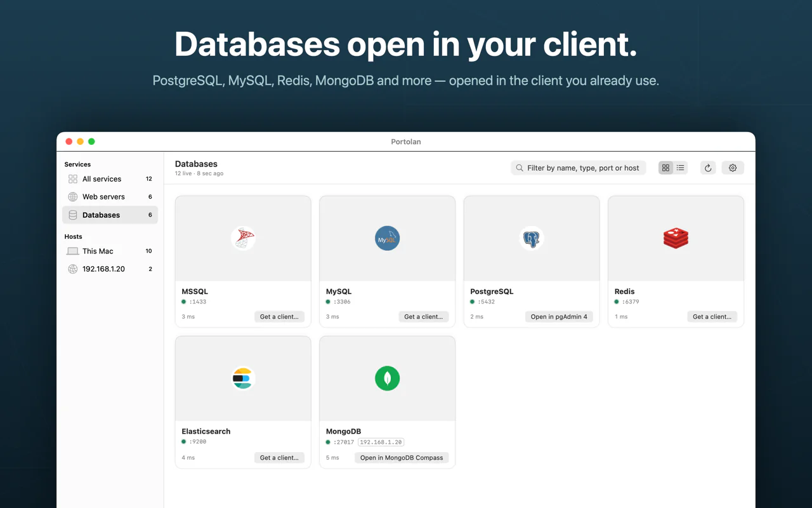Screen dimensions: 812x508
Task: Open settings via the gear icon
Action: pyautogui.click(x=733, y=168)
